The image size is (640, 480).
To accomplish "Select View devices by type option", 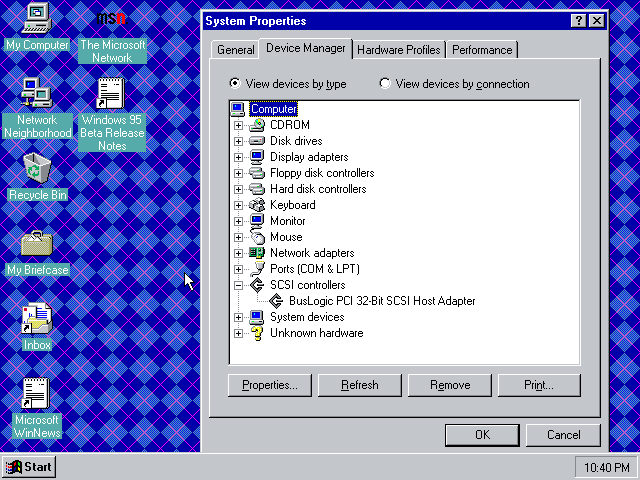I will pos(288,84).
